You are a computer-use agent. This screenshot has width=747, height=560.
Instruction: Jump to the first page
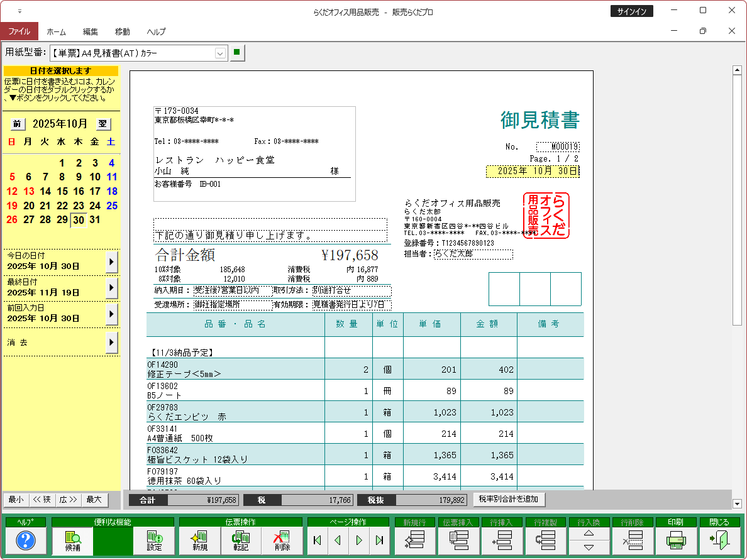[317, 541]
